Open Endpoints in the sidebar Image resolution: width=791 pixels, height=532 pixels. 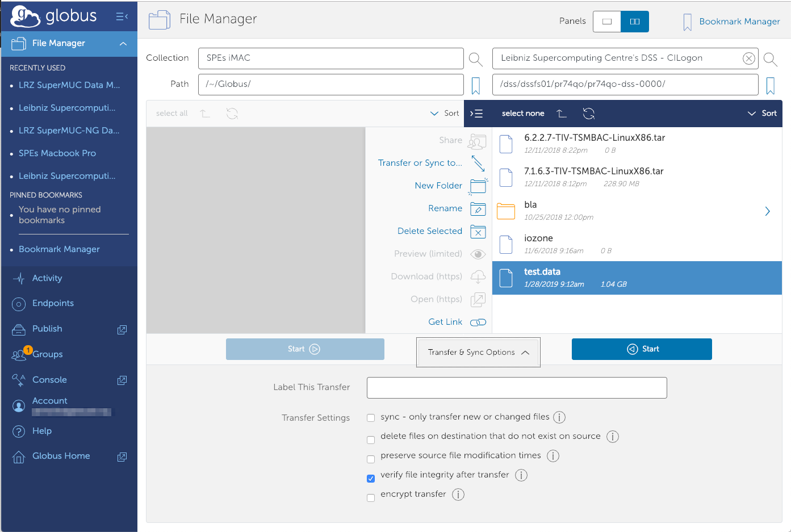coord(53,303)
